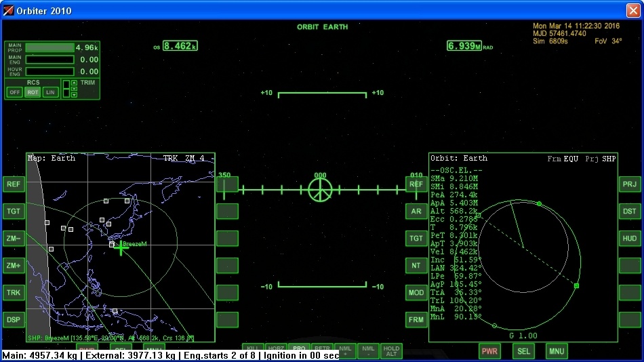
Task: Open MFD mode selection with the right SEL
Action: click(x=523, y=351)
